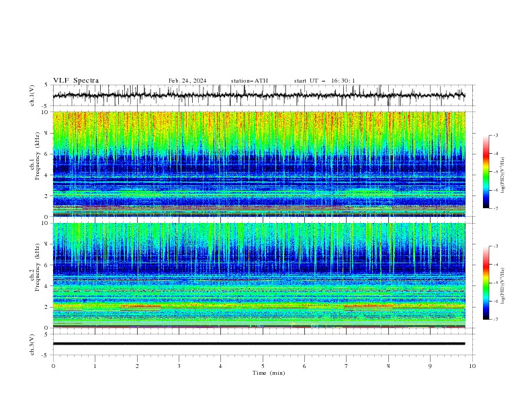532x411 pixels.
Task: Click the "Time (min)" axis title
Action: [x=269, y=373]
